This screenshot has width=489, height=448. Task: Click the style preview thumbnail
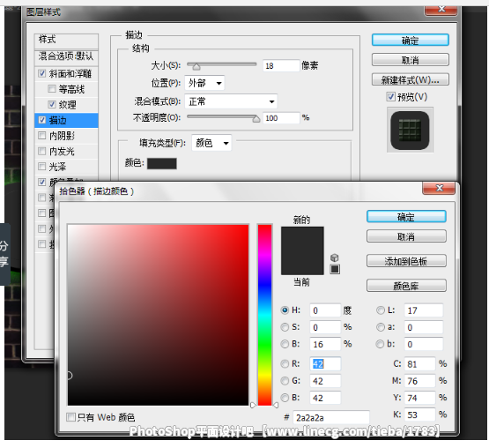coord(410,130)
